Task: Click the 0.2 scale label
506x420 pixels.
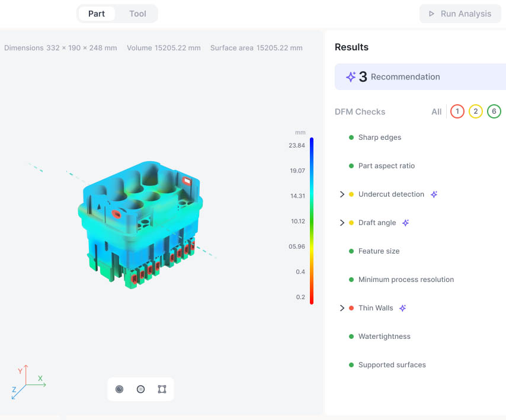Action: tap(300, 297)
